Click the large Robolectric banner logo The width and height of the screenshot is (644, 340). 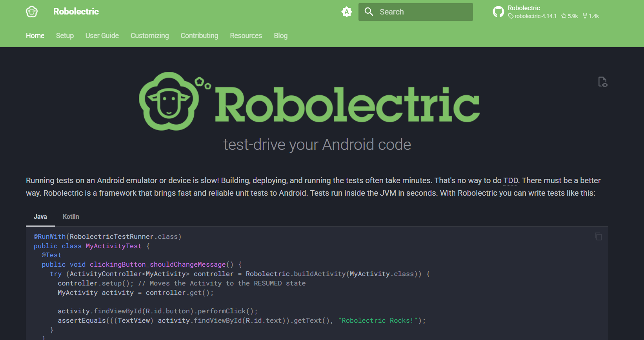[x=309, y=101]
